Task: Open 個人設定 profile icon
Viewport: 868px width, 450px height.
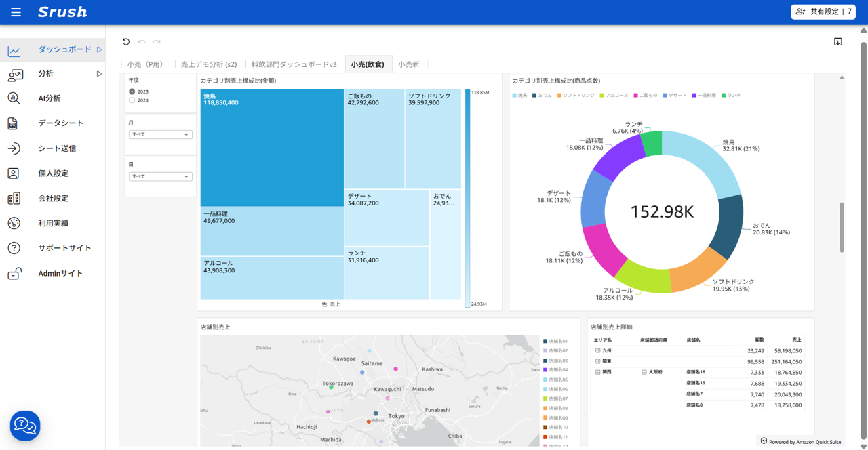Action: click(x=14, y=173)
